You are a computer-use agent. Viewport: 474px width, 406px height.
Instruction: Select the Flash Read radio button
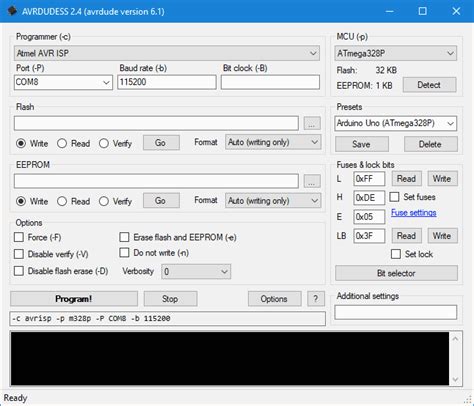point(62,143)
